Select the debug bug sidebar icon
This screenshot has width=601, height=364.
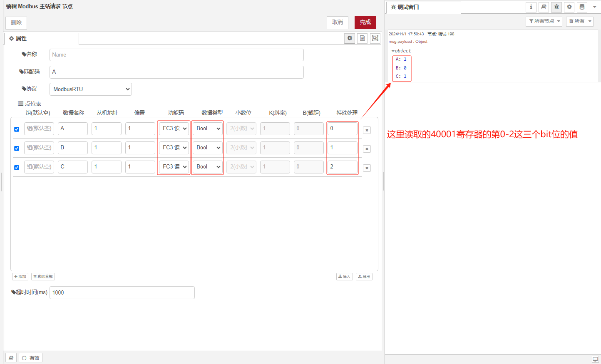click(x=556, y=7)
